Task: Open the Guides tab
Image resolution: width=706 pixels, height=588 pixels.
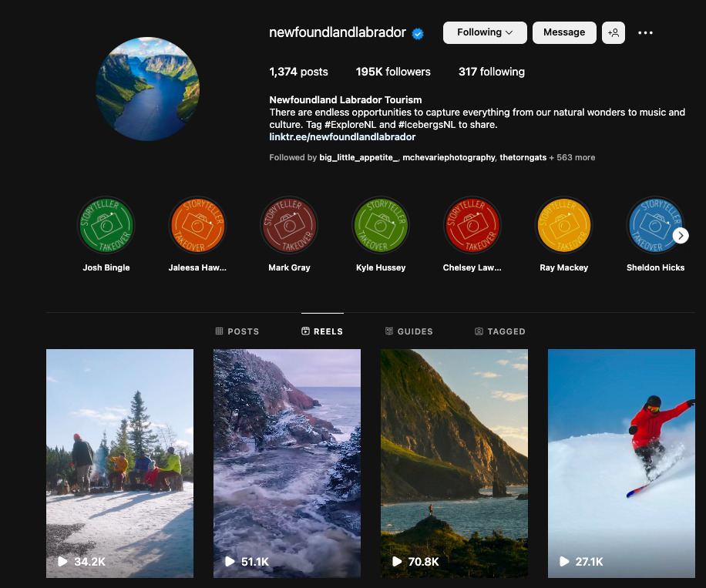Action: (x=408, y=331)
